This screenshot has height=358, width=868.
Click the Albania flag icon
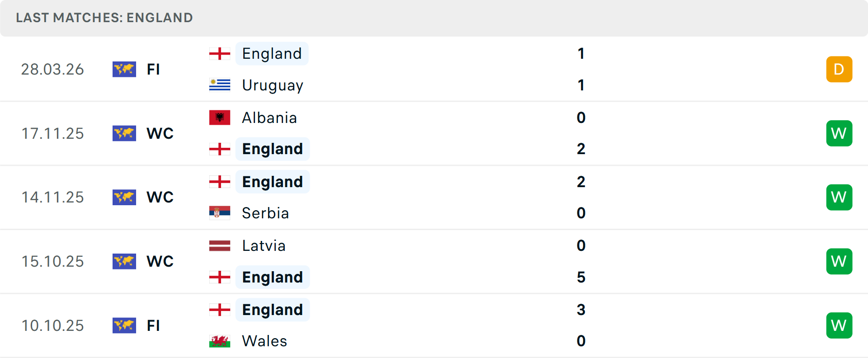(x=220, y=118)
